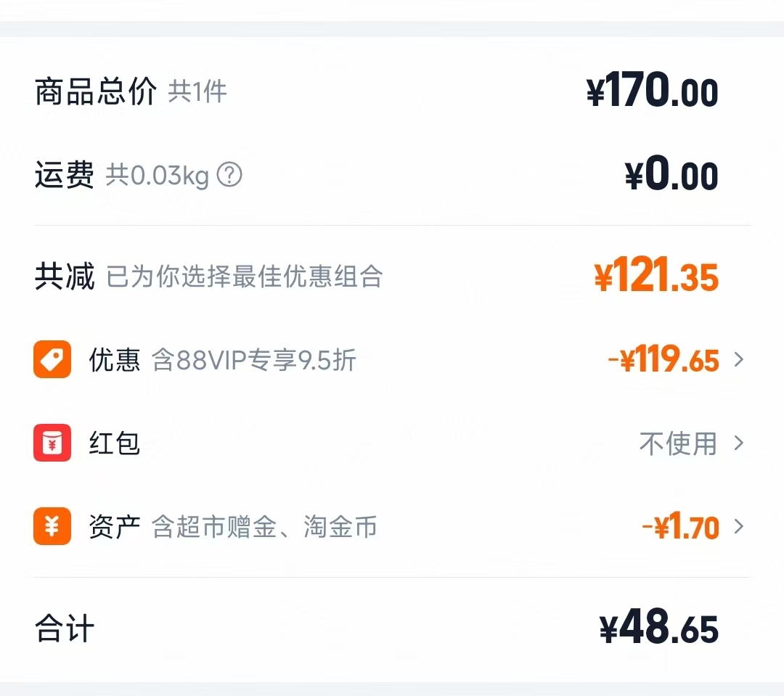
Task: Tap the red envelope symbol in the 红包 row
Action: coord(52,443)
